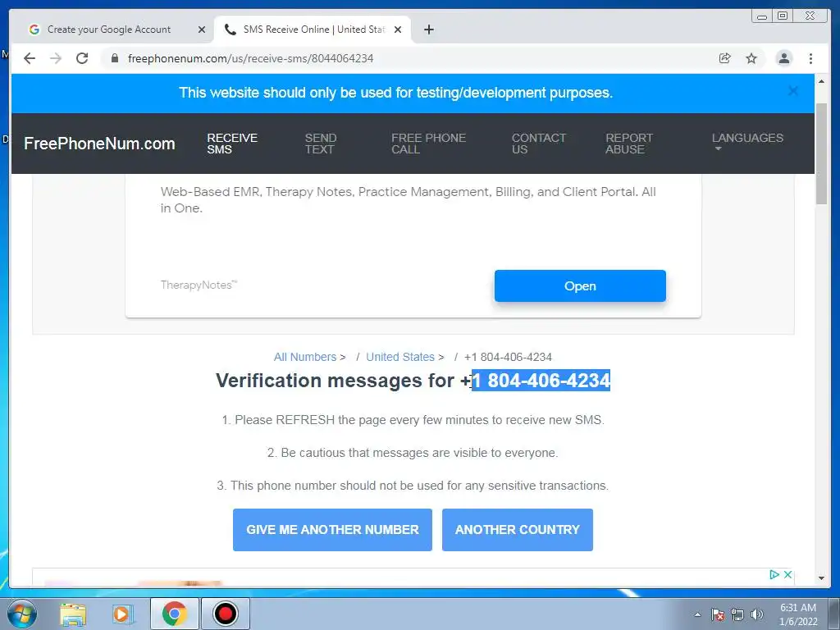
Task: Go to FREE PHONE CALL page
Action: click(428, 144)
